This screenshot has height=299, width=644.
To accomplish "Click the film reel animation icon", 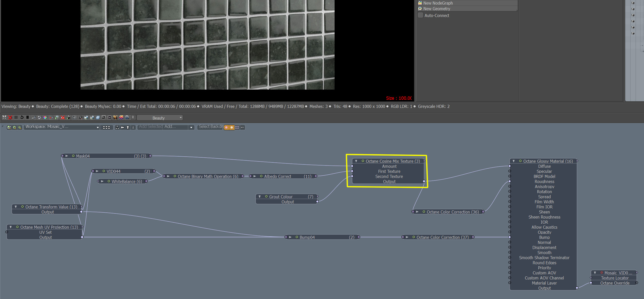I will click(x=127, y=117).
